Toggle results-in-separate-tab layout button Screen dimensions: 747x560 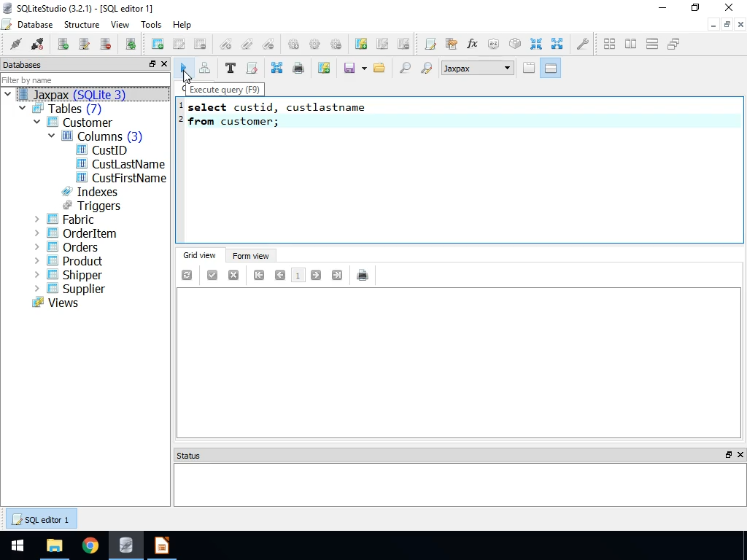pyautogui.click(x=529, y=68)
